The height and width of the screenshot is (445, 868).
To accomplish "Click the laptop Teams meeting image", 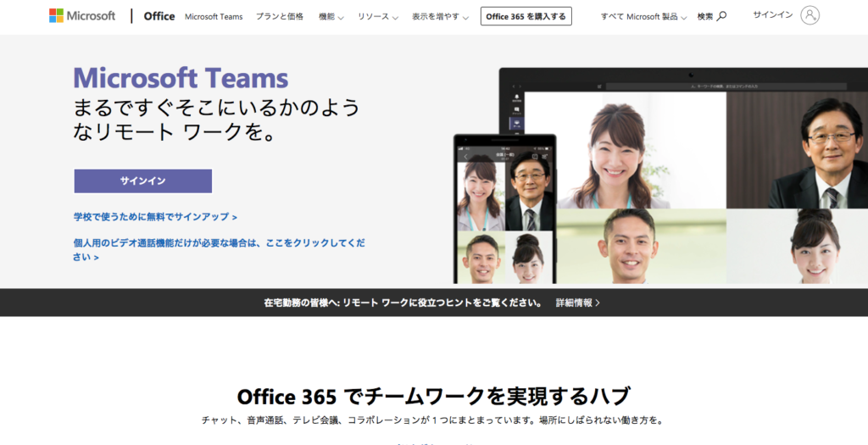I will point(684,175).
